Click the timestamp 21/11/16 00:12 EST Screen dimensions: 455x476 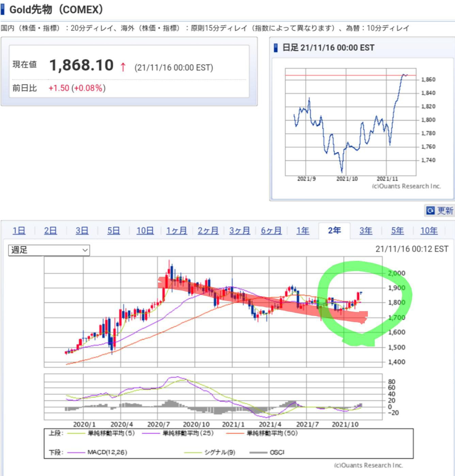tap(412, 249)
